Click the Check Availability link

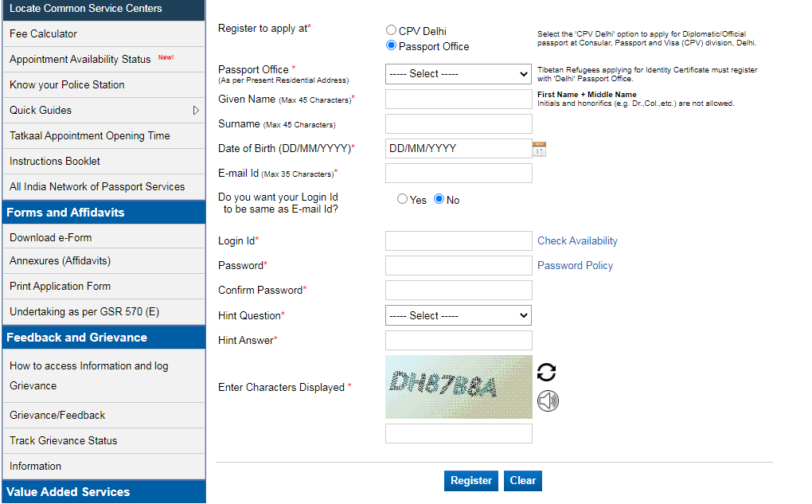point(577,241)
